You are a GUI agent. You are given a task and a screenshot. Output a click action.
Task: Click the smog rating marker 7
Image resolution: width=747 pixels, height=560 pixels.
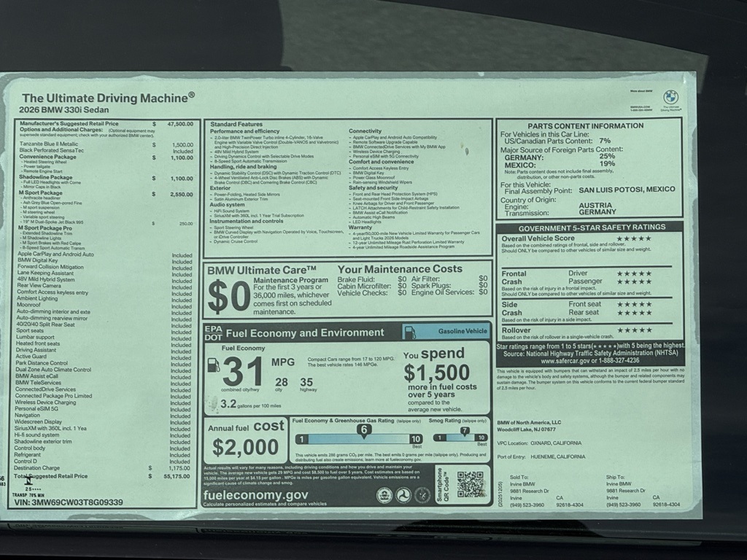pos(464,430)
